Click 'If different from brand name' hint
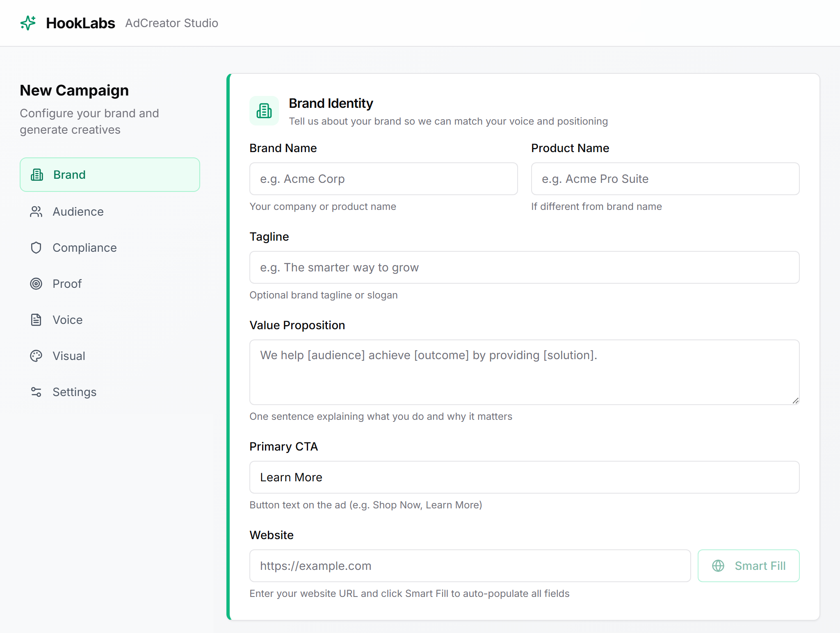840x633 pixels. 596,207
